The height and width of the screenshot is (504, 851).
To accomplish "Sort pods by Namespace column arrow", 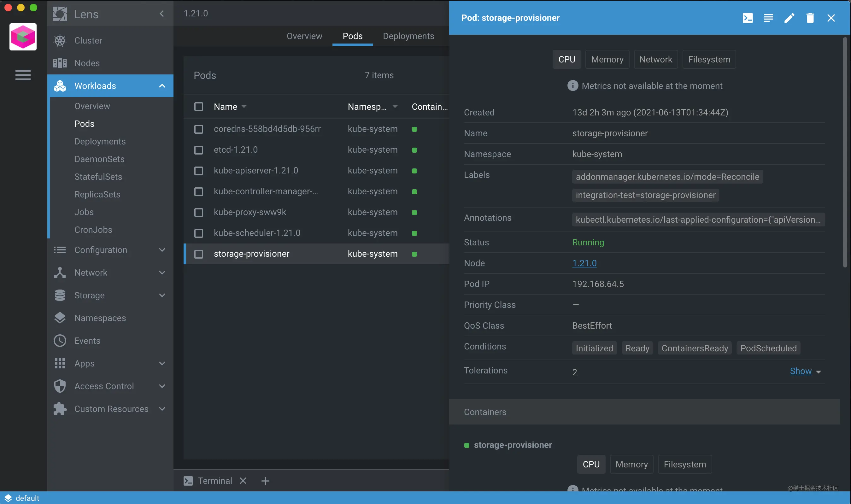I will 395,107.
